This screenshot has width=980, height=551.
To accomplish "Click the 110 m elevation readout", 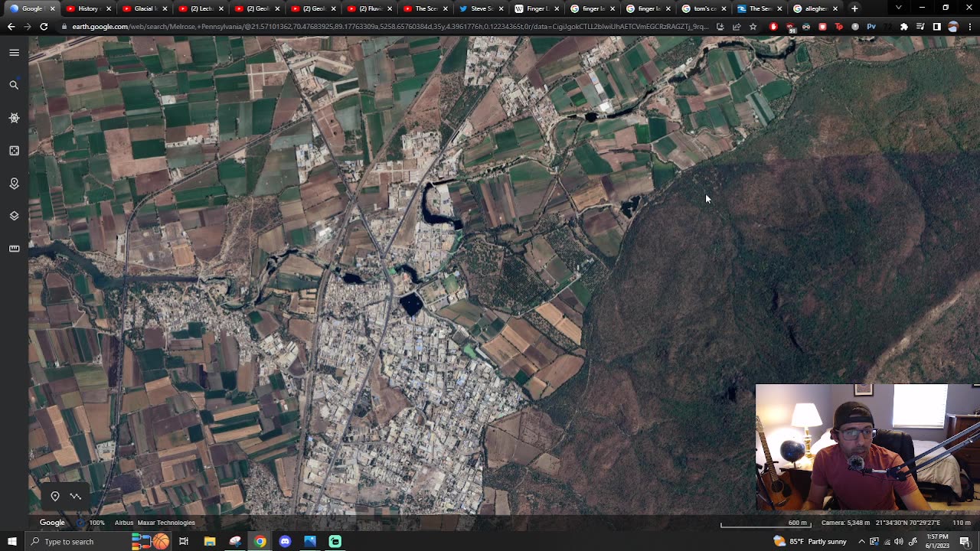I will tap(962, 523).
